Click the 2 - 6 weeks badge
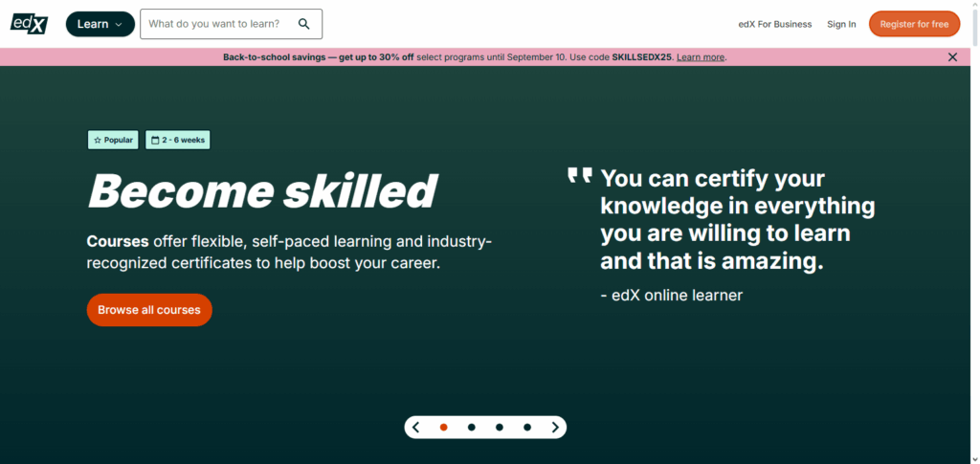 [x=177, y=140]
